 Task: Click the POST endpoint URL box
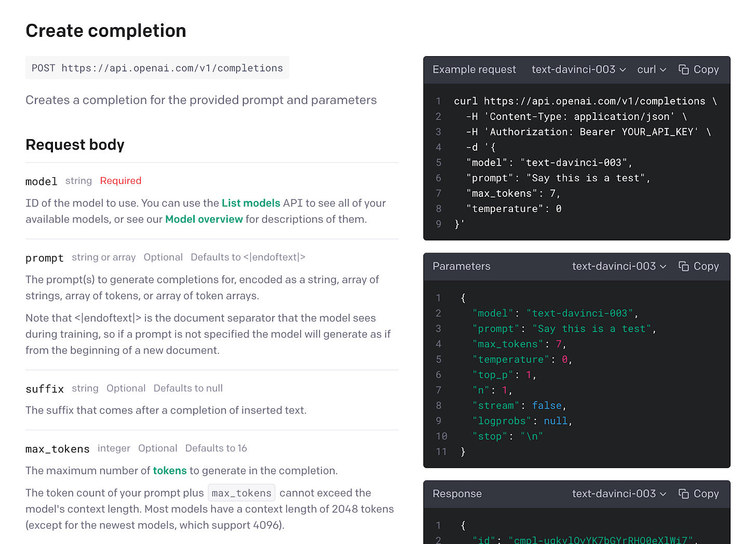(x=157, y=68)
